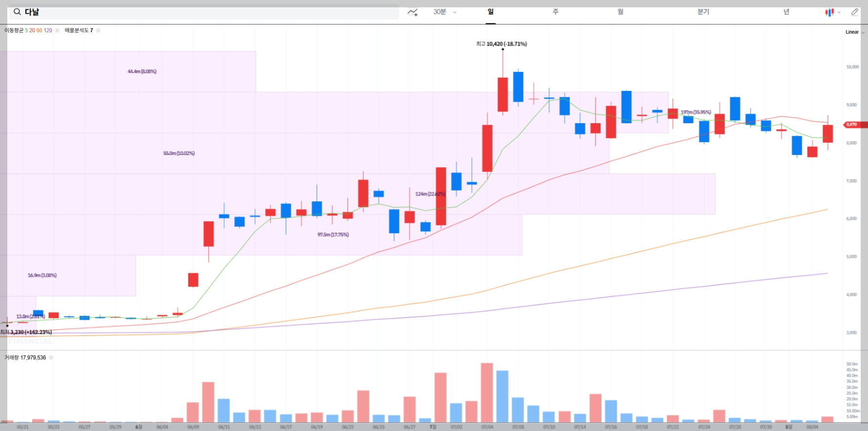
Task: Select the latest red candle at far right
Action: 827,133
